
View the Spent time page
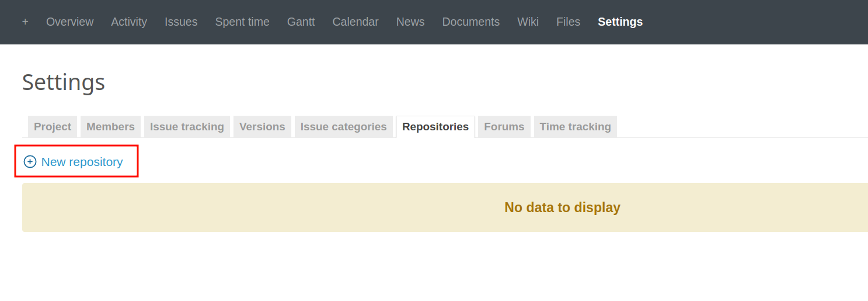click(x=242, y=22)
